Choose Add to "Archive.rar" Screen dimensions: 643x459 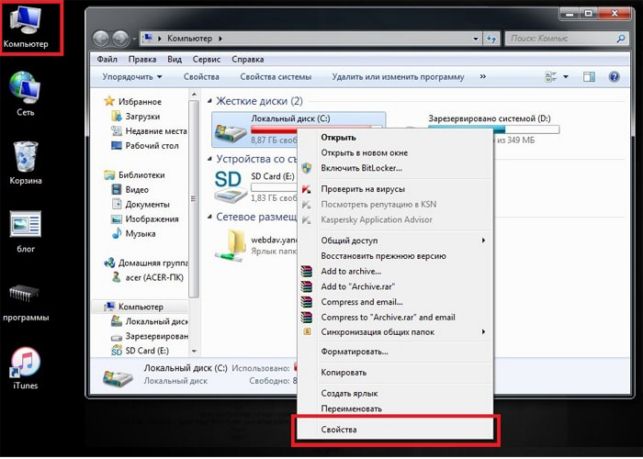(x=396, y=286)
